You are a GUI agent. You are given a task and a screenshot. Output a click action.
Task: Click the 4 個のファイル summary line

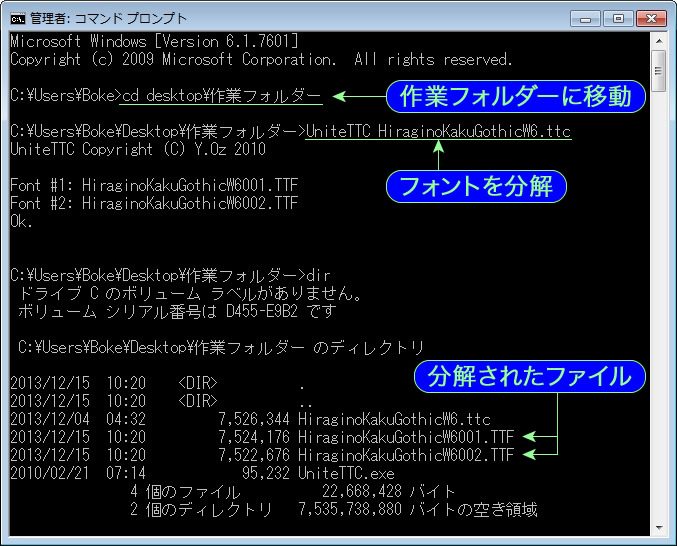pyautogui.click(x=292, y=492)
